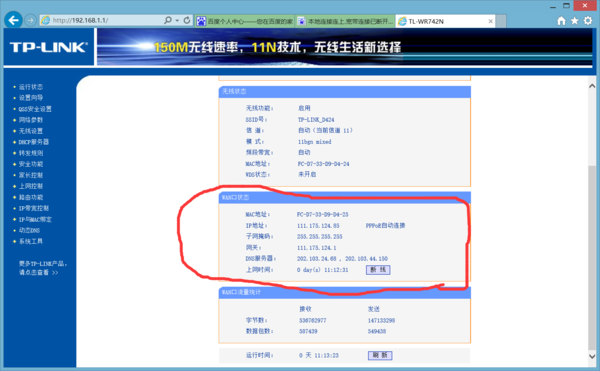The image size is (600, 371).
Task: Click the WAN IP address 111.175.124.85
Action: click(318, 226)
